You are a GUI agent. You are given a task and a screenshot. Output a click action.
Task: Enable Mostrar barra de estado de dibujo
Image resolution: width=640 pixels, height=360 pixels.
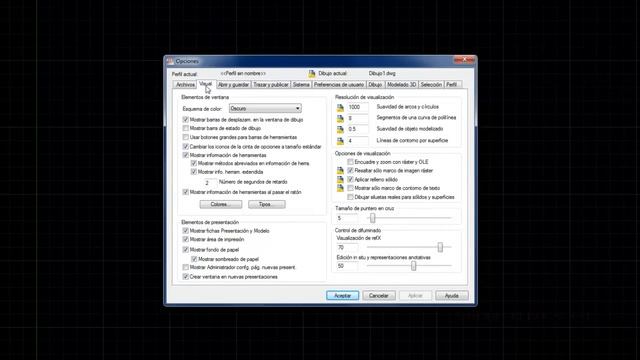[x=186, y=128]
